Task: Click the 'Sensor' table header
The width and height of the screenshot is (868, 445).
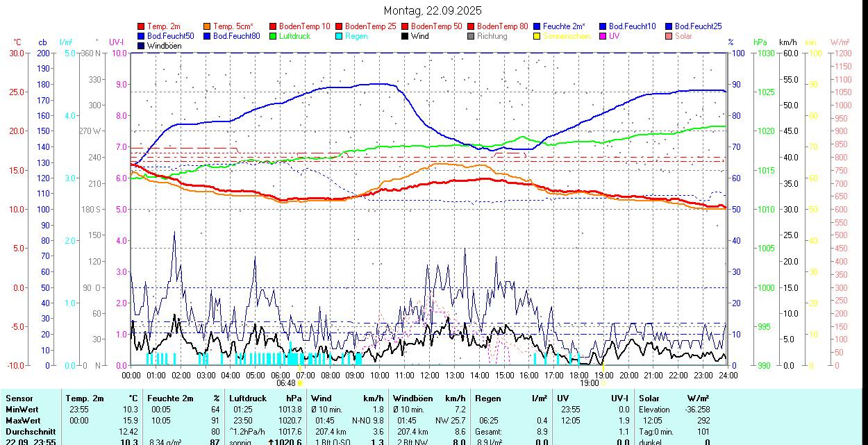Action: coord(19,398)
